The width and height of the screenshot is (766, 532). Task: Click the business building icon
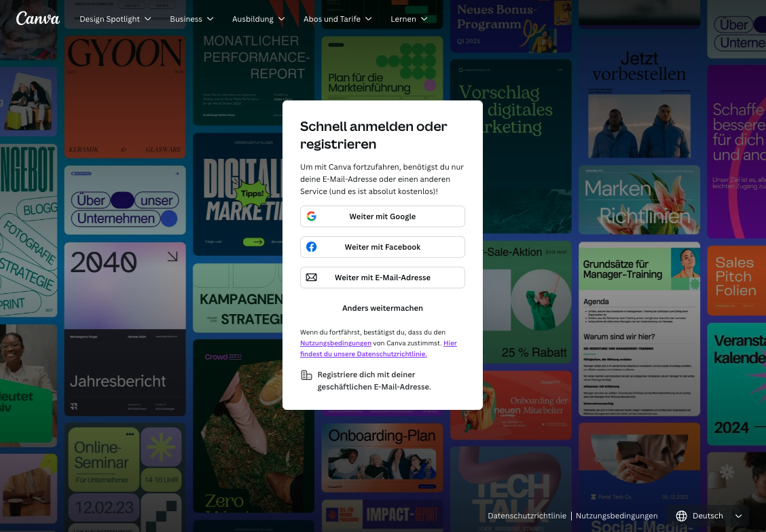pyautogui.click(x=306, y=375)
